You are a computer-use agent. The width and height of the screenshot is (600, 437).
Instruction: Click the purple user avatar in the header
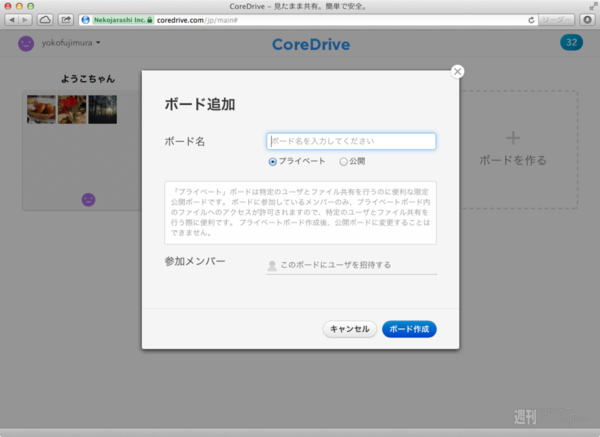point(26,43)
